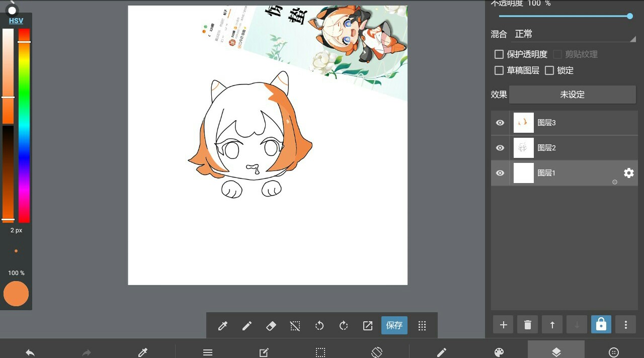This screenshot has height=358, width=644.
Task: Open the 效果 未设定 effect selector
Action: point(572,95)
